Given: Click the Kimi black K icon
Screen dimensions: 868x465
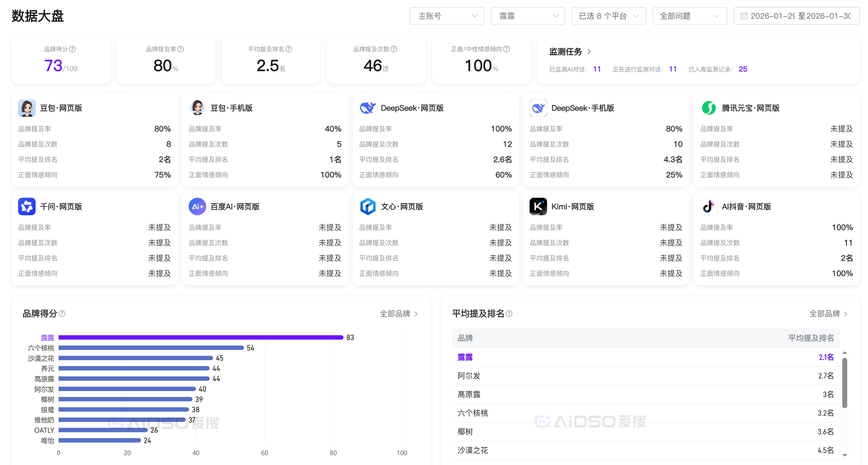Looking at the screenshot, I should [538, 206].
